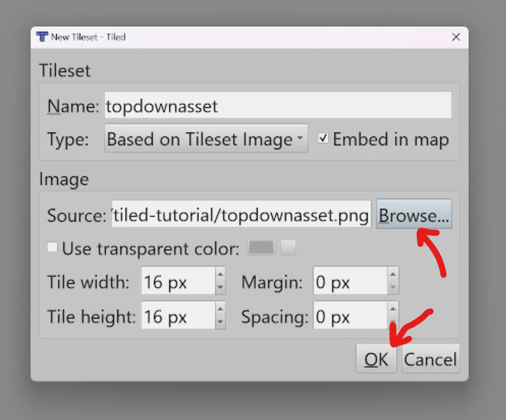
Task: Click the Browse... button
Action: click(x=414, y=214)
